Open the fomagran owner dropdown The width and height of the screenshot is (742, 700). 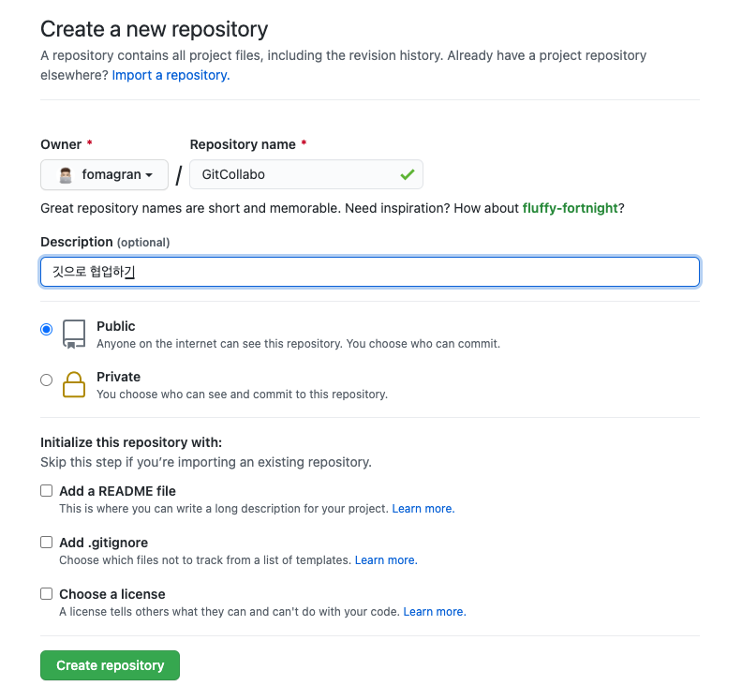(105, 174)
